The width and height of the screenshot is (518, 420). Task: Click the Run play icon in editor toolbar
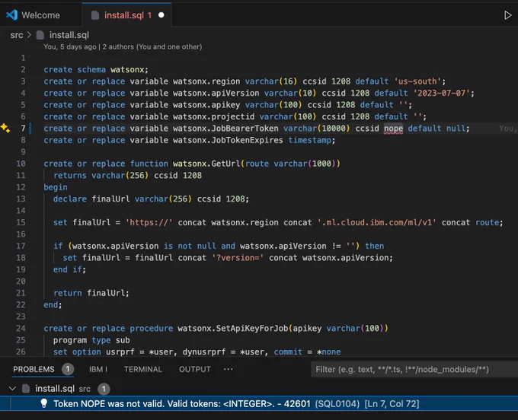(x=507, y=15)
